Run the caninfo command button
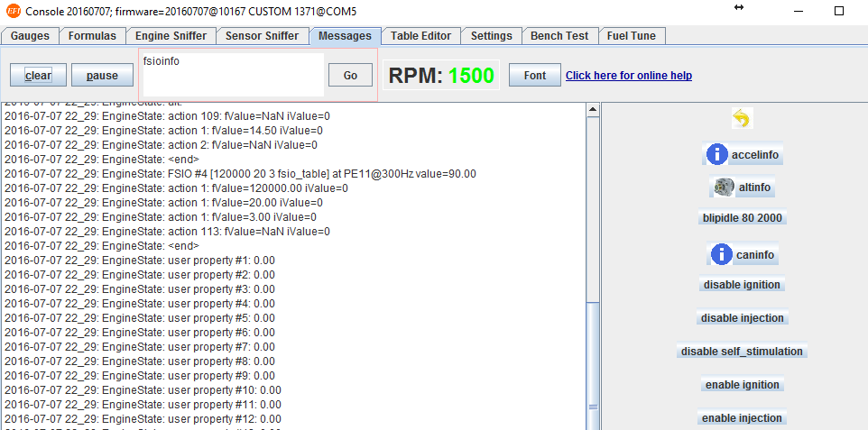868x430 pixels. point(743,255)
